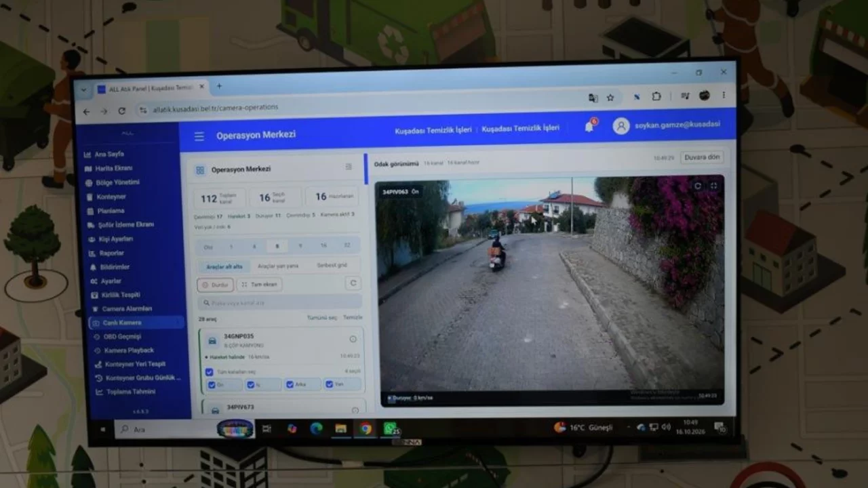
Task: Refresh the 34PIV063 camera feed
Action: [698, 186]
